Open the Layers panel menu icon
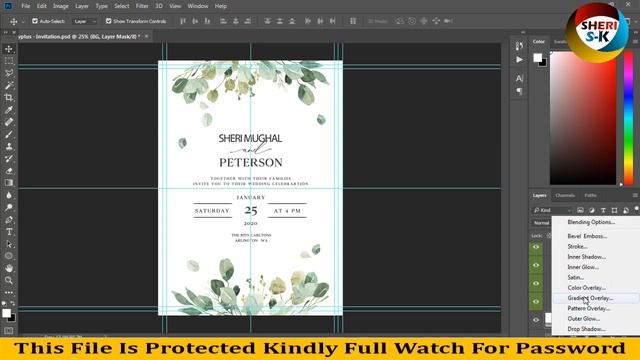Screen dimensions: 640x360 pyautogui.click(x=635, y=196)
